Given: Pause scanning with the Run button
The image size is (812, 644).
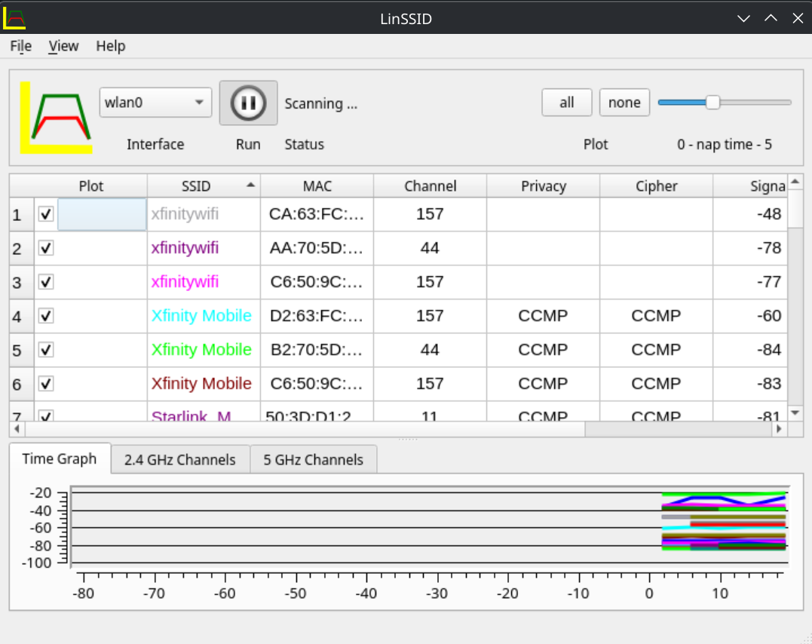Looking at the screenshot, I should coord(248,103).
